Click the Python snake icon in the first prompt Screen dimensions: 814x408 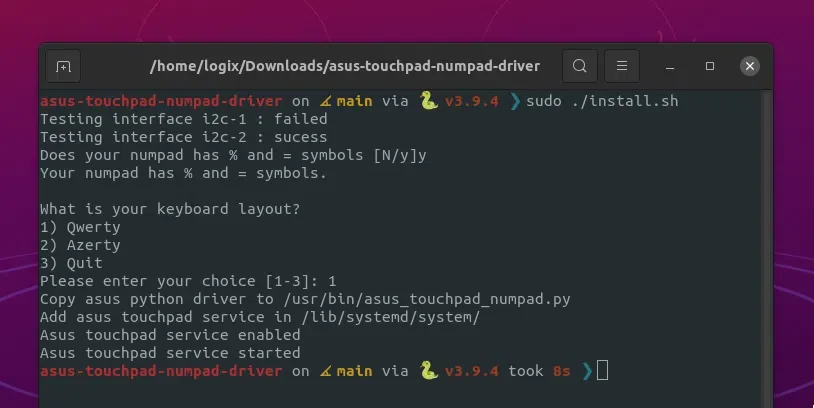click(428, 101)
